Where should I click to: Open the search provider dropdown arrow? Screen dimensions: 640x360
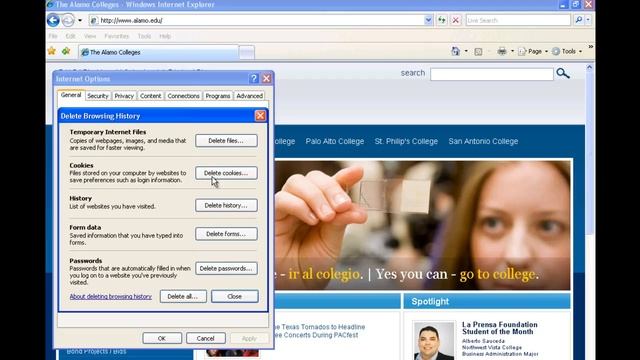tap(588, 20)
